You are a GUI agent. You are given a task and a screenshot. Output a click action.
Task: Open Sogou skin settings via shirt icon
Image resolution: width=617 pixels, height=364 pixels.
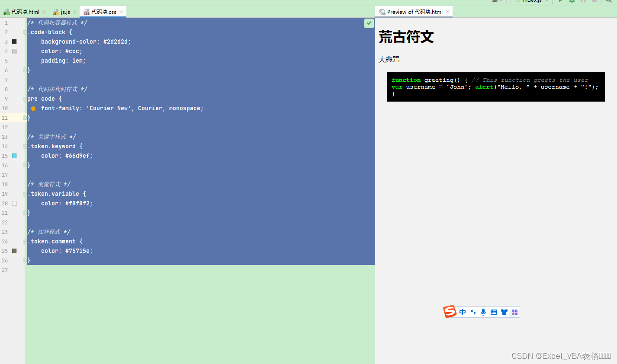(x=504, y=312)
